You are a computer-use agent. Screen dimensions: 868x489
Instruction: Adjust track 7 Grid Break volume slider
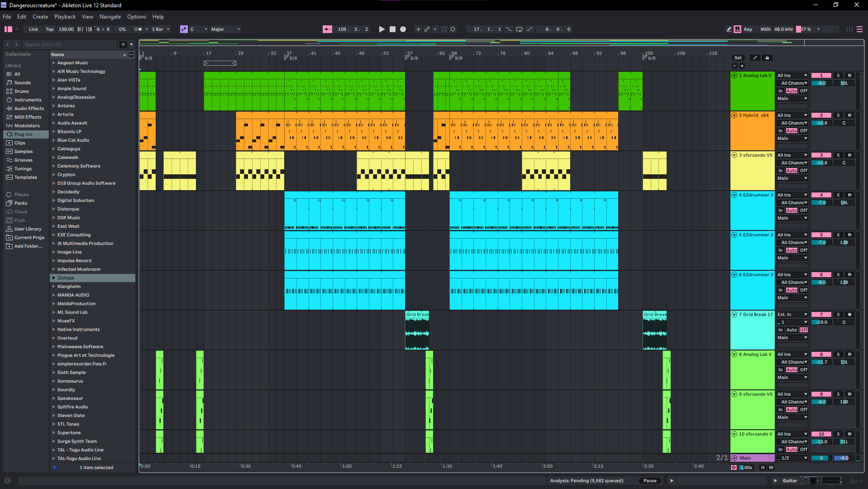tap(821, 322)
